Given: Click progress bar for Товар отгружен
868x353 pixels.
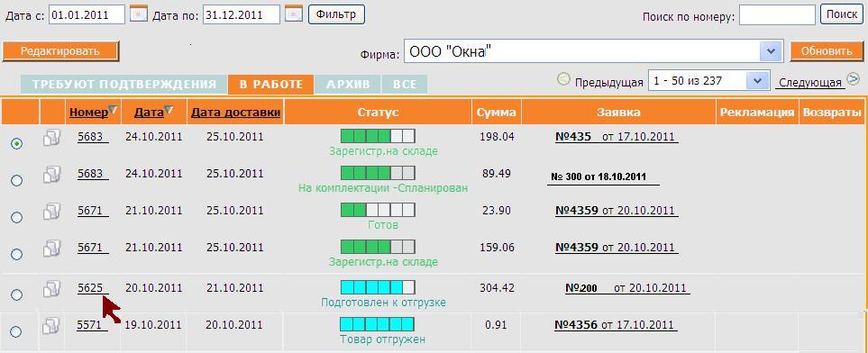Looking at the screenshot, I should pos(378,324).
